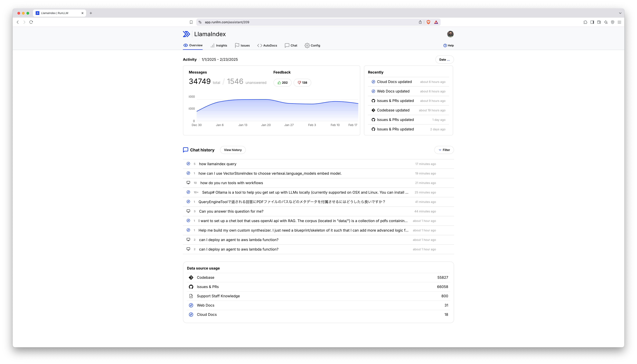Click the thumbs down feedback counter
637x364 pixels.
(302, 83)
